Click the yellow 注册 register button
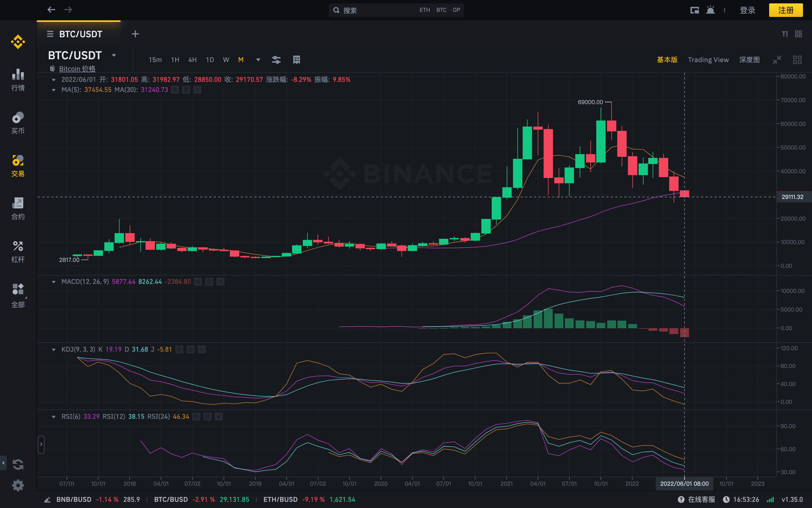The height and width of the screenshot is (508, 812). (786, 10)
